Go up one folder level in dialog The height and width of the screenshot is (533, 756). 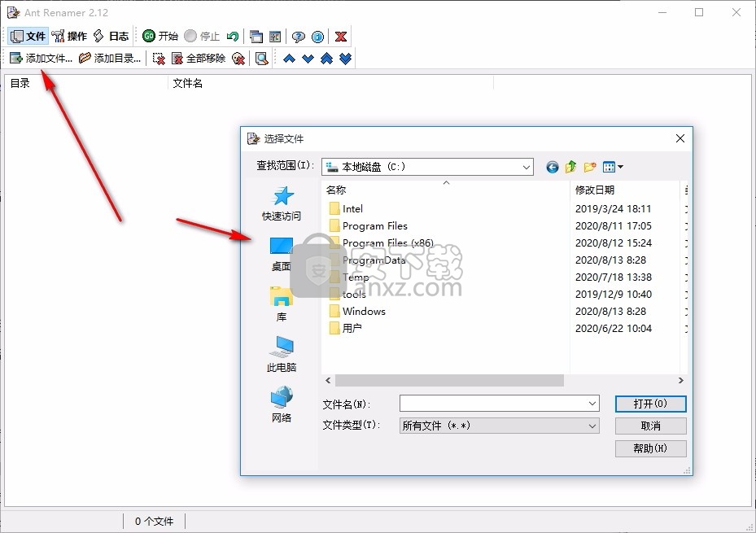coord(570,167)
